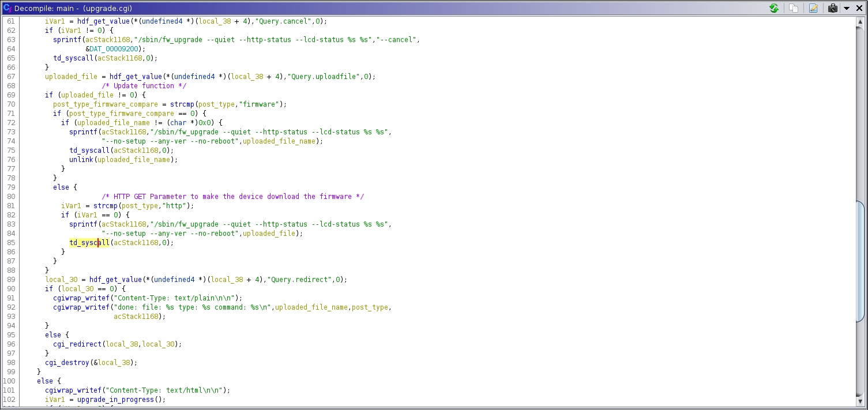The height and width of the screenshot is (410, 868).
Task: Click td_syscall on line 65
Action: pyautogui.click(x=73, y=58)
